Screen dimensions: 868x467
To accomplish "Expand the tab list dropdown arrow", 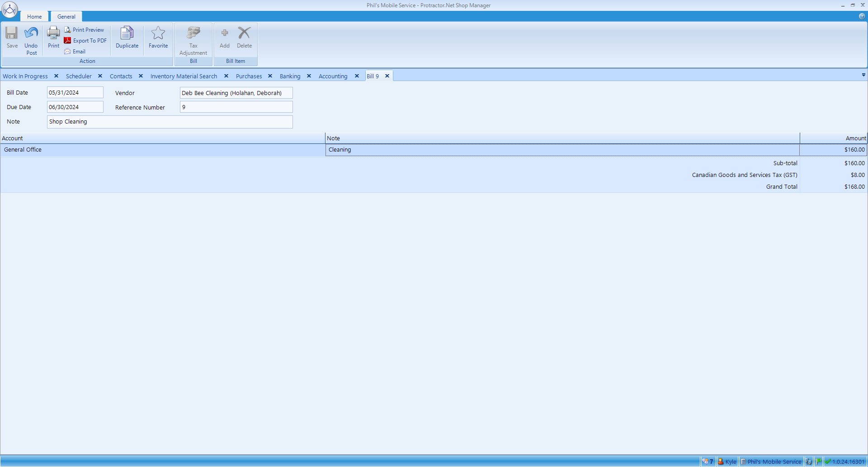I will [863, 75].
